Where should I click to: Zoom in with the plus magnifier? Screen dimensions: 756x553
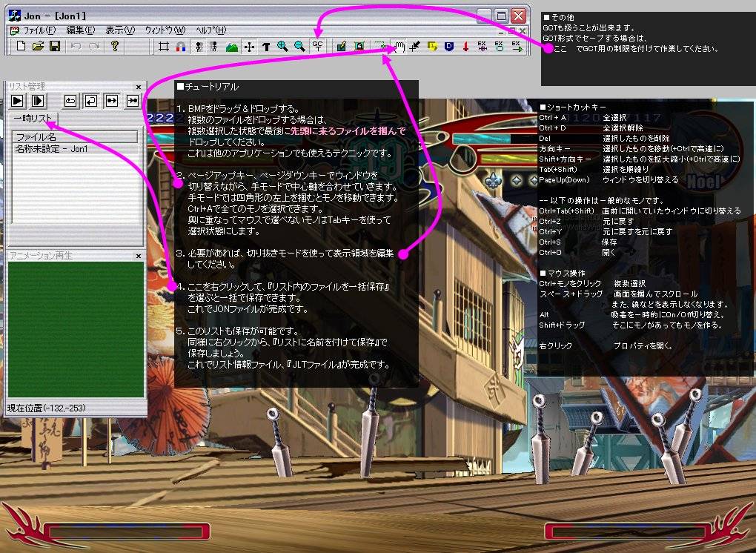point(282,46)
